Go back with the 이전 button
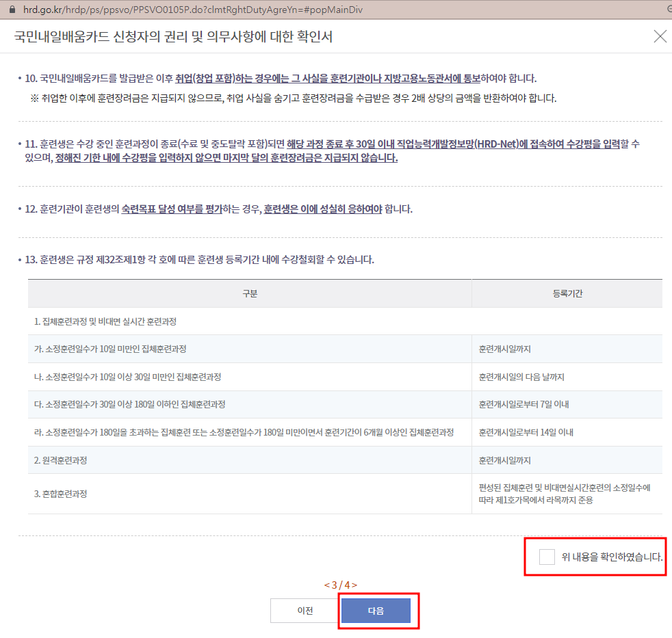Image resolution: width=672 pixels, height=638 pixels. (306, 611)
